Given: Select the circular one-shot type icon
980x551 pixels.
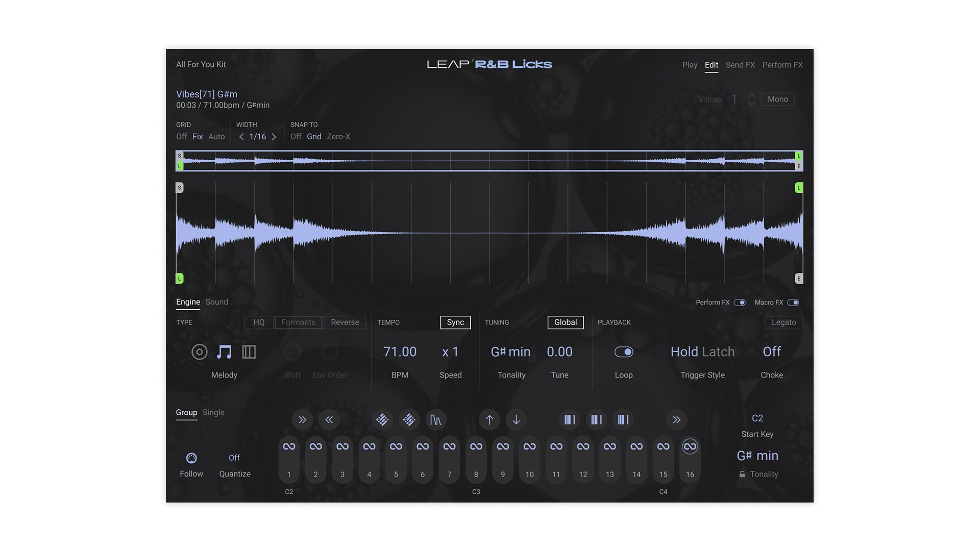Looking at the screenshot, I should point(199,352).
